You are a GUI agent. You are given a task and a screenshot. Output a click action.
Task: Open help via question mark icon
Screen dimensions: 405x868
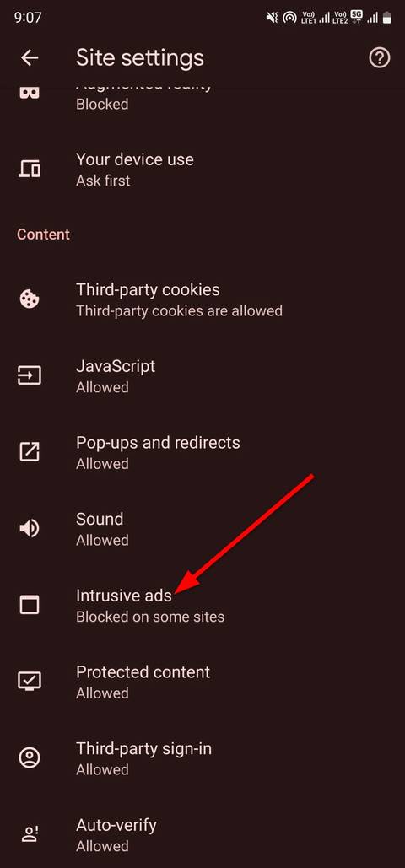[x=380, y=57]
